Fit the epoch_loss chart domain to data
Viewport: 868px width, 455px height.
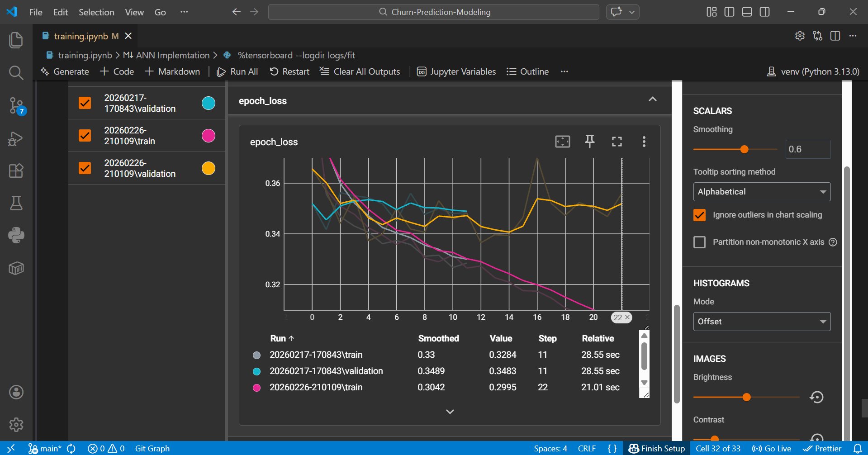562,142
